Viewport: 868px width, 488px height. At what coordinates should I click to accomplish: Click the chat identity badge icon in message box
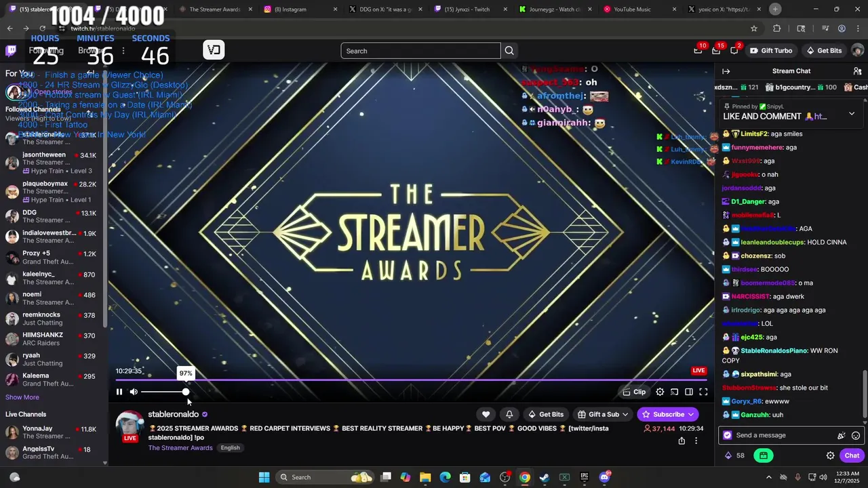tap(728, 435)
